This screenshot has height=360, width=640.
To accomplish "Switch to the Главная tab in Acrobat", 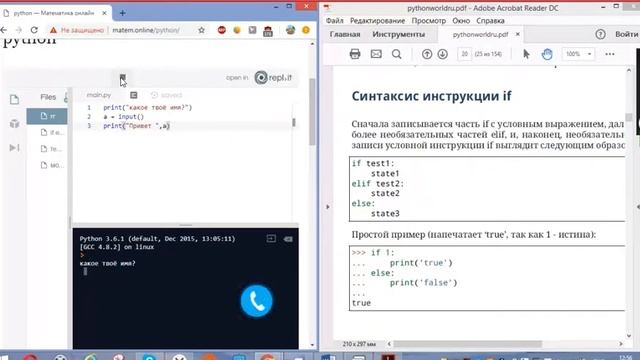I will [345, 34].
